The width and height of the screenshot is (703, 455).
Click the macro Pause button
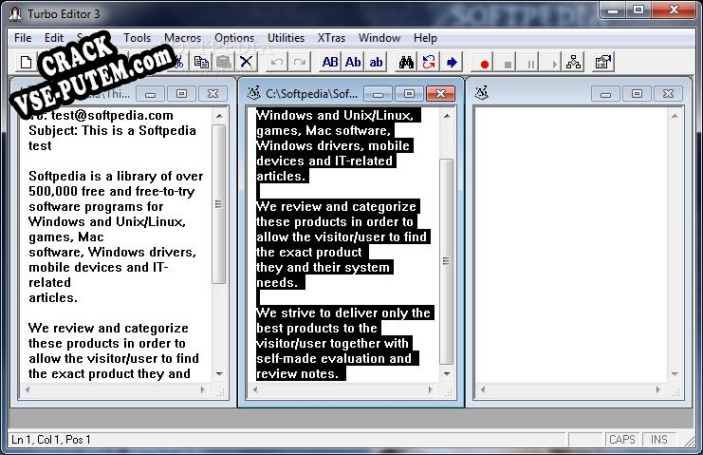point(530,63)
